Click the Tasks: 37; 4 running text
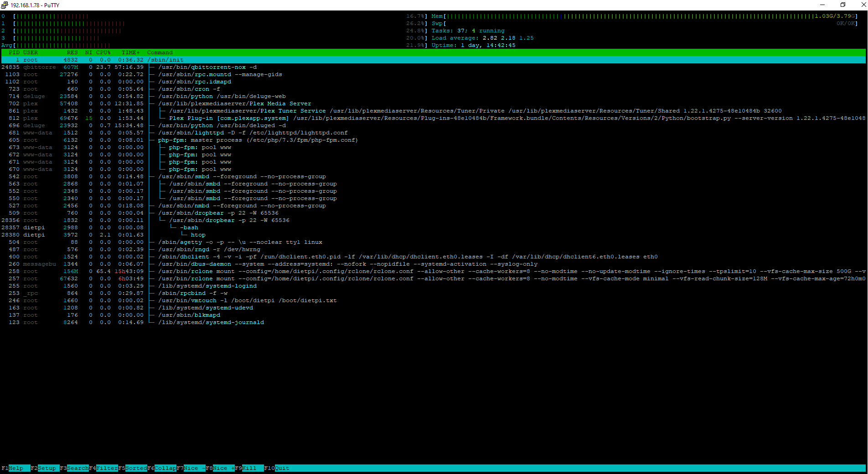The width and height of the screenshot is (868, 474). pyautogui.click(x=468, y=31)
